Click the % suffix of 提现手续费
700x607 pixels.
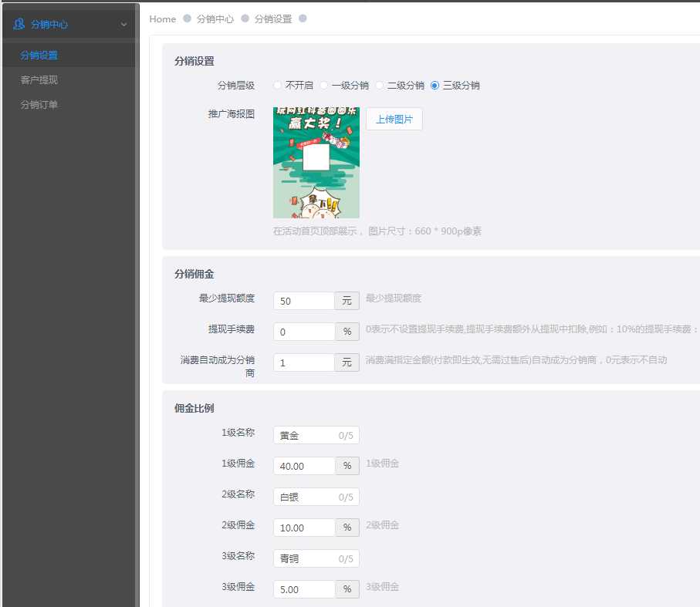point(347,332)
